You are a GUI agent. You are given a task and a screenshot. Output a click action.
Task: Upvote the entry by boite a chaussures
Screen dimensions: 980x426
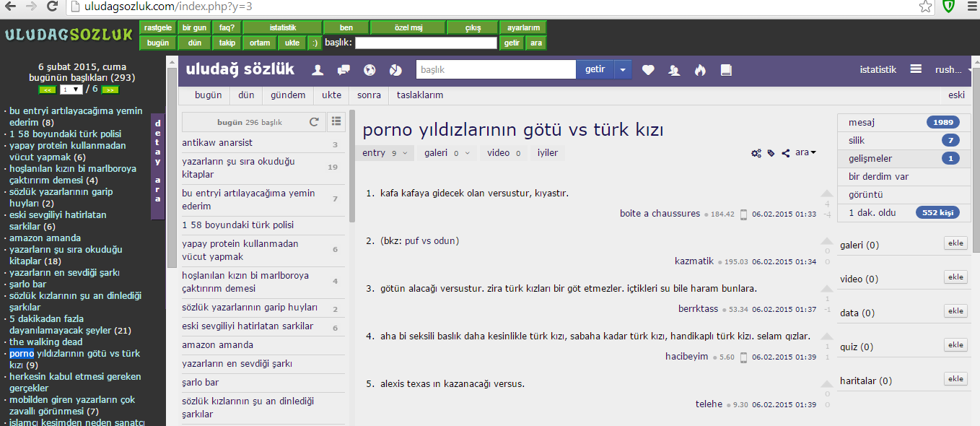827,194
